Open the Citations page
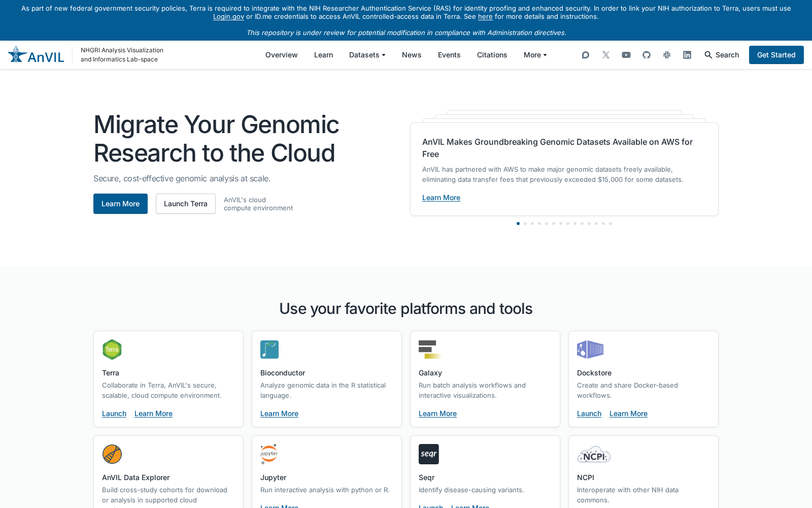Screen dimensions: 812x508 492,55
